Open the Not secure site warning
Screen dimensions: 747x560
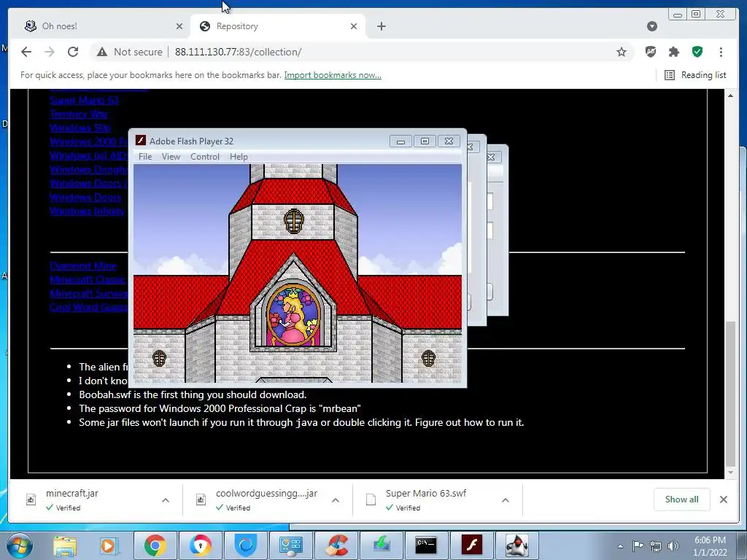[130, 52]
